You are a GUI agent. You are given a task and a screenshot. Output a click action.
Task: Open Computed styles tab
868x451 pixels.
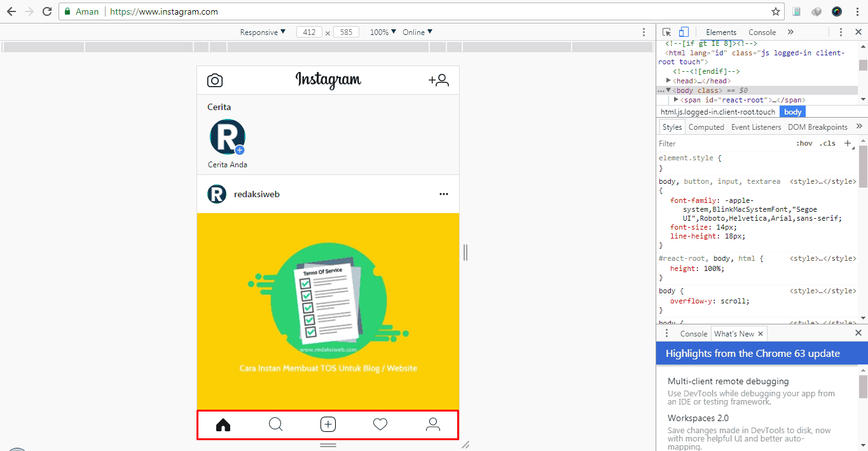tap(706, 127)
